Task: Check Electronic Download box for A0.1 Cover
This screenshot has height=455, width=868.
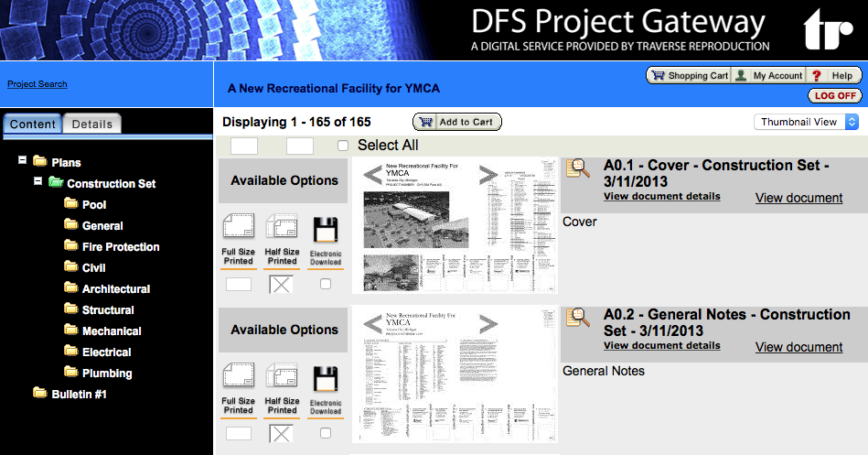Action: pyautogui.click(x=326, y=284)
